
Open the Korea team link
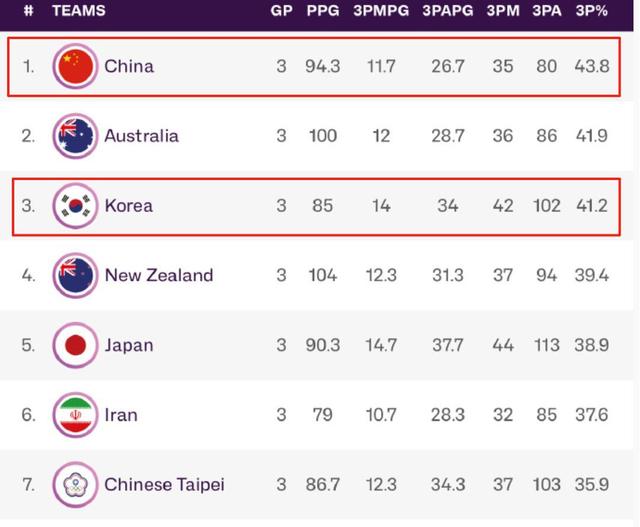click(x=129, y=206)
